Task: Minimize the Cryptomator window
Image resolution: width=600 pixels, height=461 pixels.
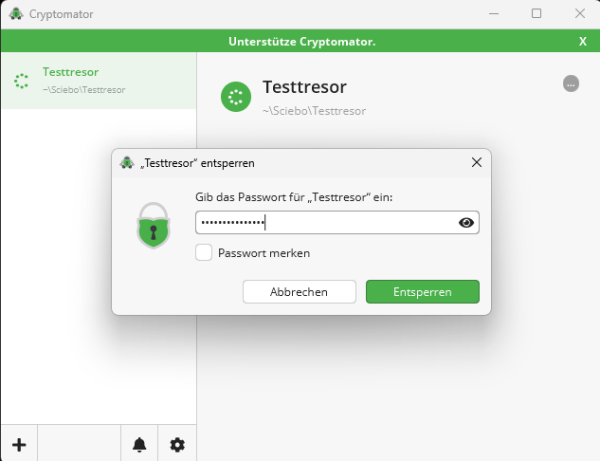Action: [492, 14]
